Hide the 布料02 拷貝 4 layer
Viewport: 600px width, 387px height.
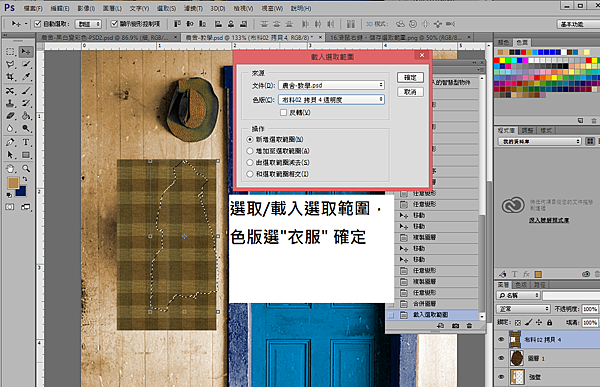point(501,340)
